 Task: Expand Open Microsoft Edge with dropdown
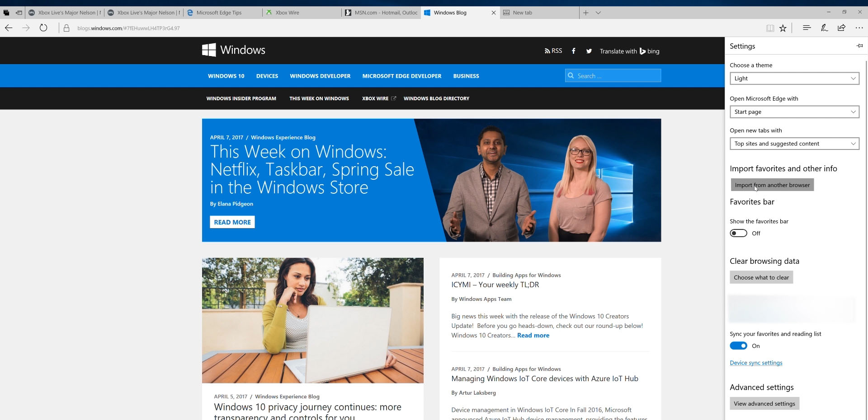tap(794, 112)
